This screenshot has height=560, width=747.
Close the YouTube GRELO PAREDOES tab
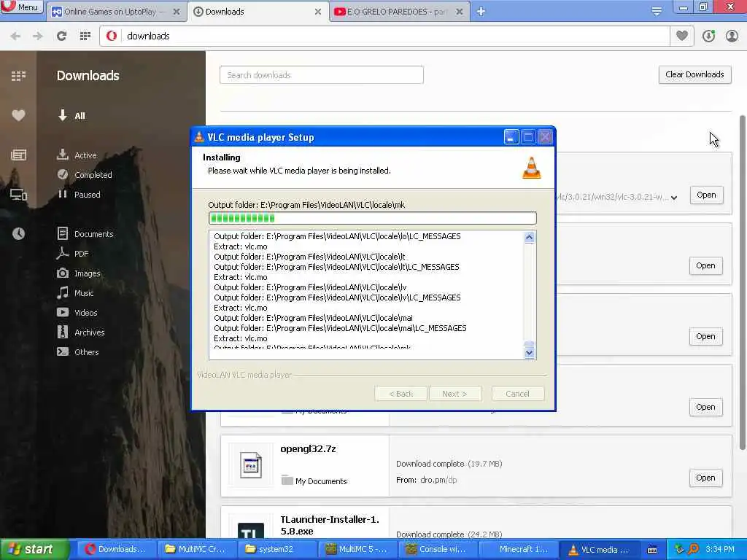pos(460,12)
